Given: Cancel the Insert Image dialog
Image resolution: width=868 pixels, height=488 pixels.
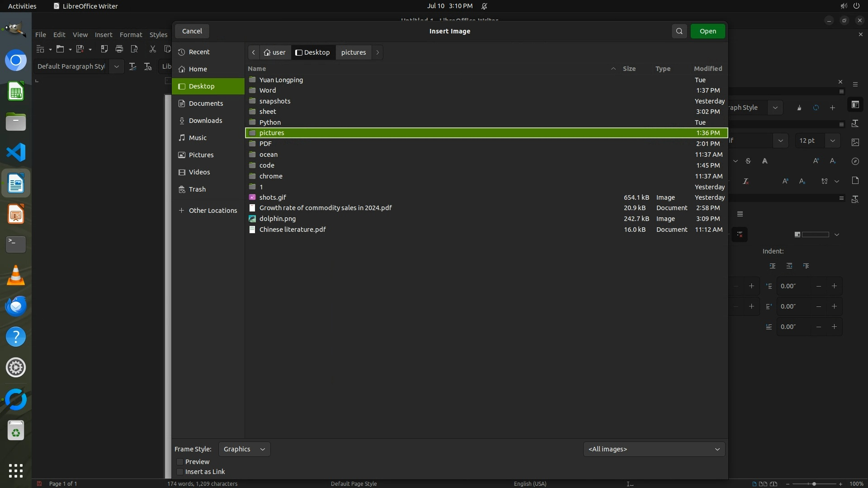Looking at the screenshot, I should 192,31.
